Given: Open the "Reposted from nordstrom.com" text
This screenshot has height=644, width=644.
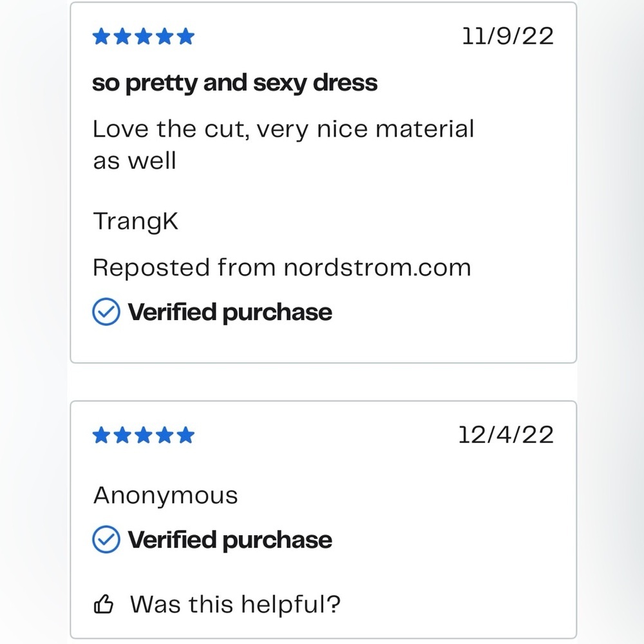Looking at the screenshot, I should coord(281,267).
